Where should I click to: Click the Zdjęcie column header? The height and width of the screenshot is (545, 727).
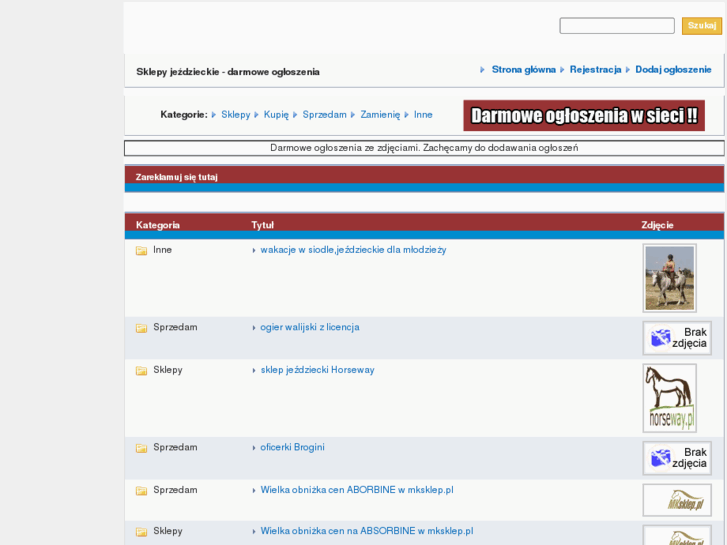point(657,225)
